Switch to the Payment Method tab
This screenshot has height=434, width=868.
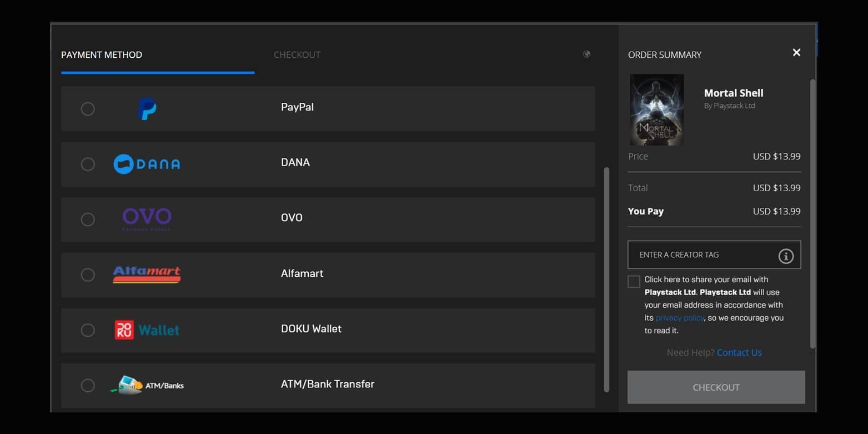[x=102, y=54]
